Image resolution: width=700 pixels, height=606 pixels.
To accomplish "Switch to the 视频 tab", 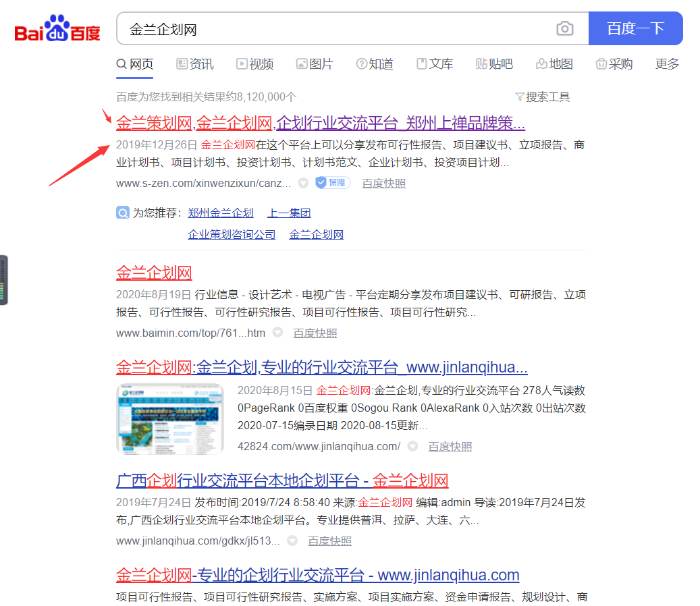I will tap(255, 64).
